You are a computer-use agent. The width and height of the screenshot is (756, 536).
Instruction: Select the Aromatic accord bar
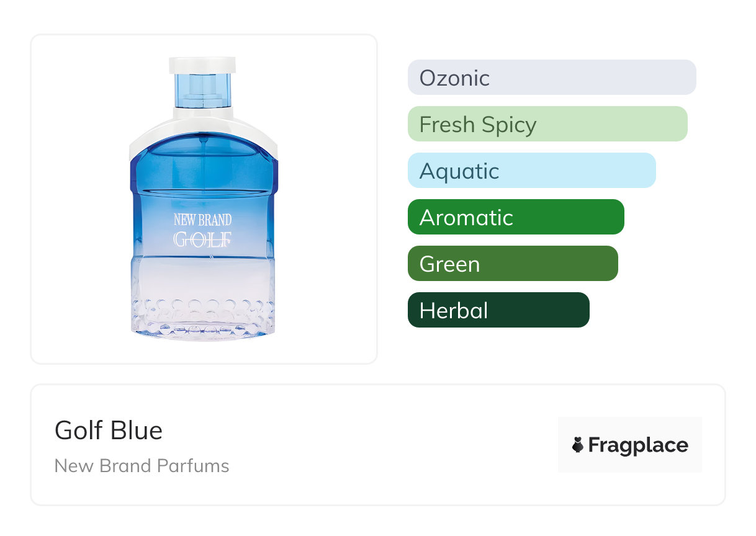coord(515,217)
